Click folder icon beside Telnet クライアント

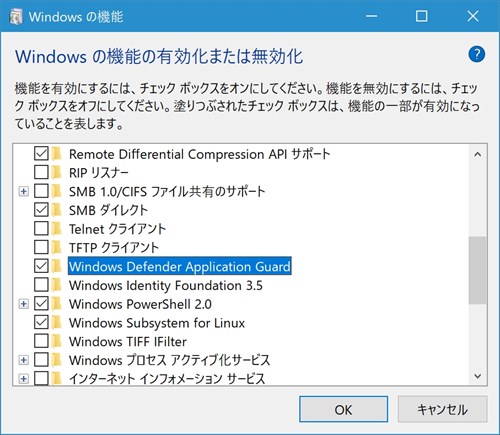pos(57,229)
